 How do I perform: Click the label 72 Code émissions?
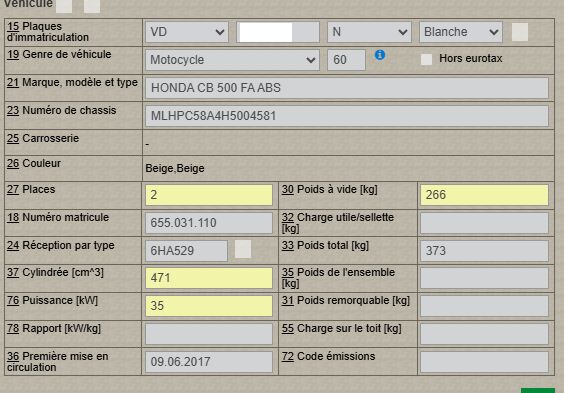(328, 356)
